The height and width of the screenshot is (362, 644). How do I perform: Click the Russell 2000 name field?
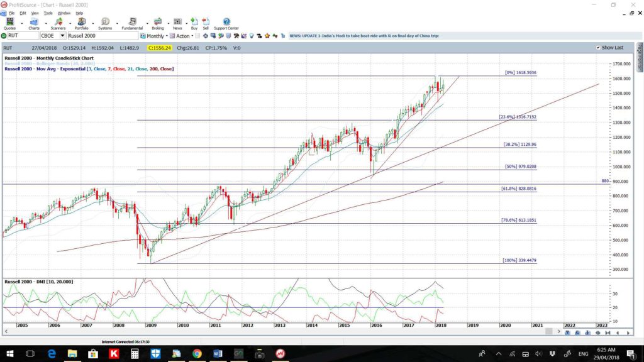point(103,36)
